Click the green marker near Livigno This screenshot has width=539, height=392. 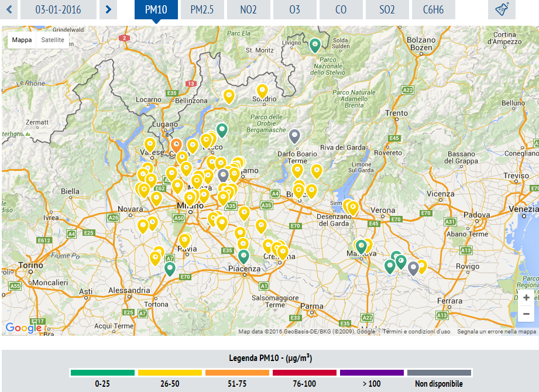[315, 44]
